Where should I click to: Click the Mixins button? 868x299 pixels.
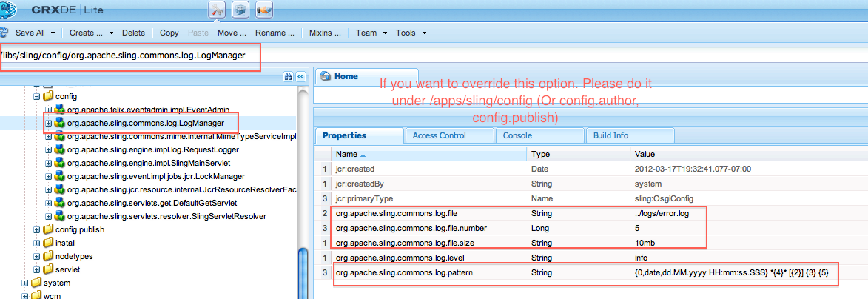[325, 33]
